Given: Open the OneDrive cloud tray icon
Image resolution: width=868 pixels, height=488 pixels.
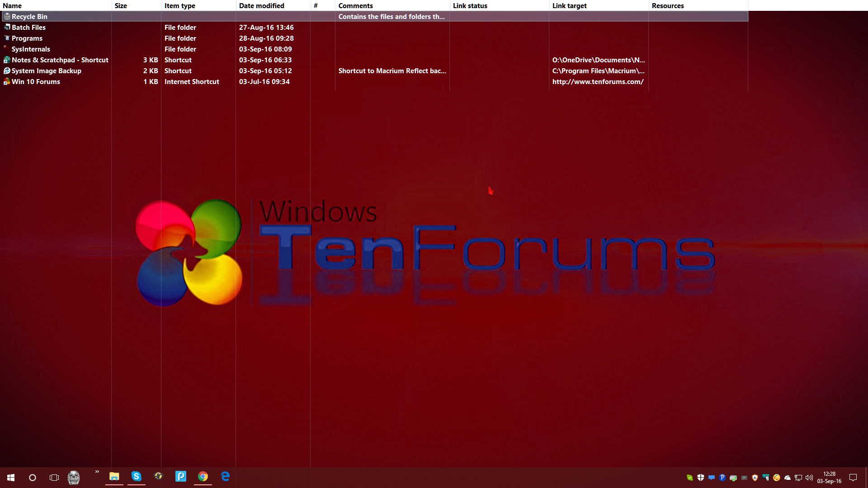Looking at the screenshot, I should [x=788, y=478].
